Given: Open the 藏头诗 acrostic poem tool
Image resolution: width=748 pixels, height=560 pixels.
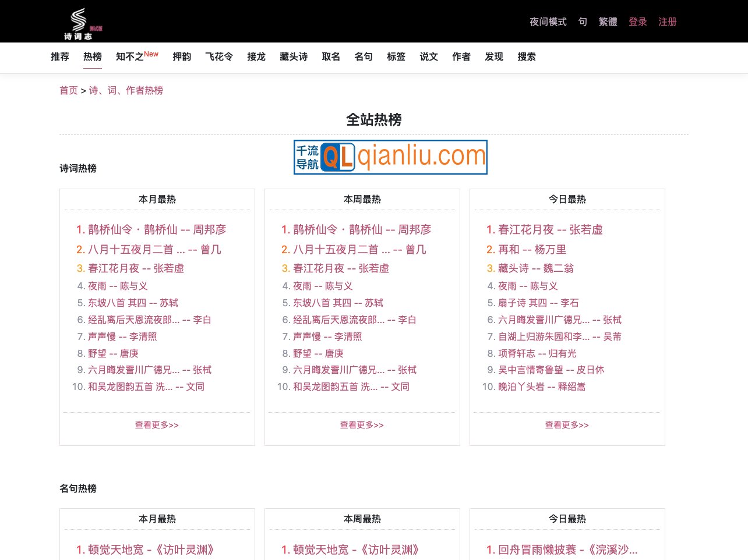Looking at the screenshot, I should tap(294, 56).
